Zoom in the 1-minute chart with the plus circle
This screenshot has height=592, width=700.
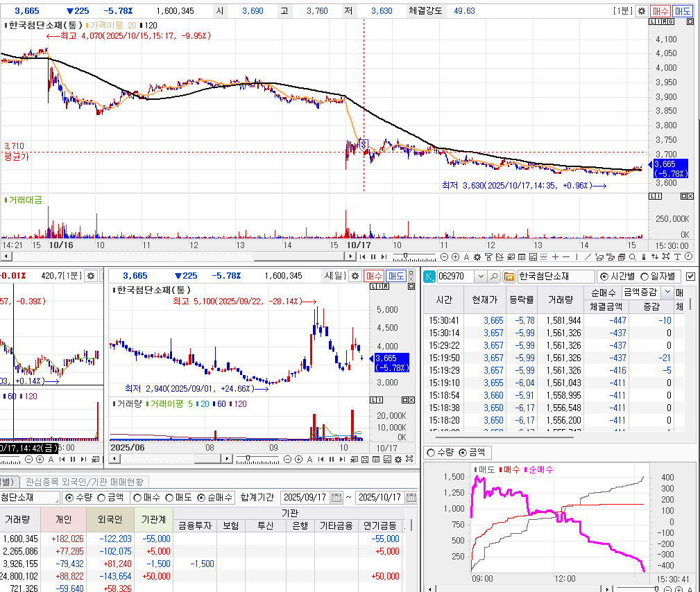[x=455, y=256]
